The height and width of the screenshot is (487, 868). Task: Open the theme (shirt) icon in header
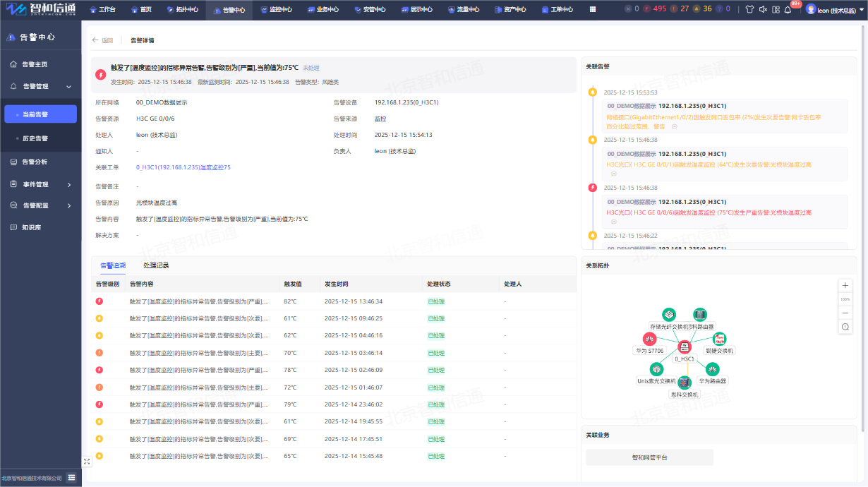749,10
